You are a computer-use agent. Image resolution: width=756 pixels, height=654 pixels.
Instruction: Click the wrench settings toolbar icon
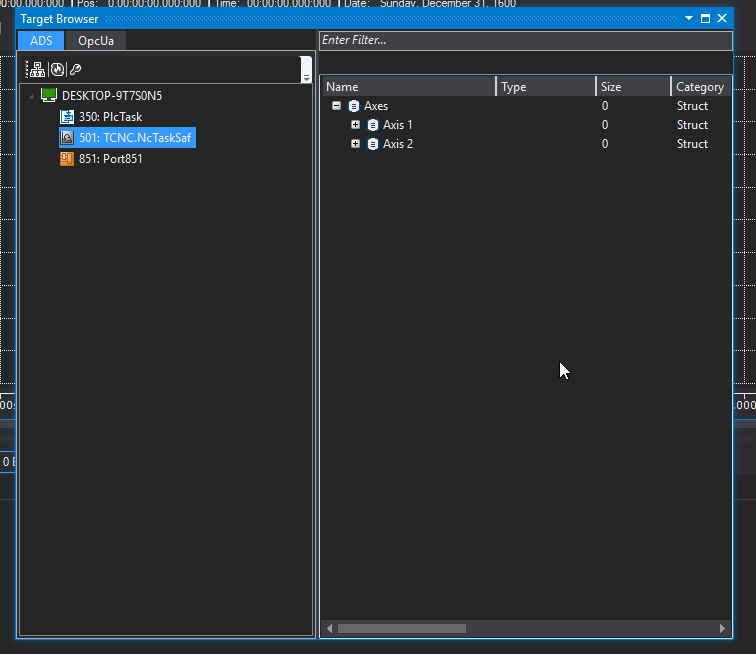(75, 69)
